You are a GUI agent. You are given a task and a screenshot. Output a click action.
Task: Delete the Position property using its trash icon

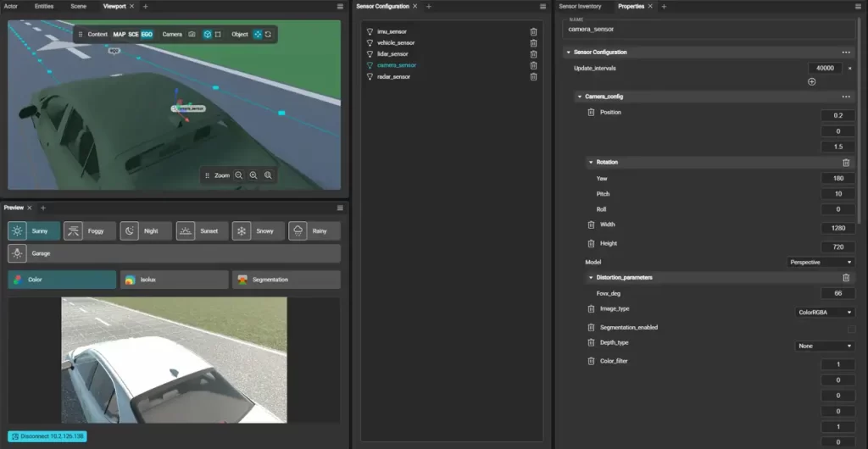tap(591, 112)
